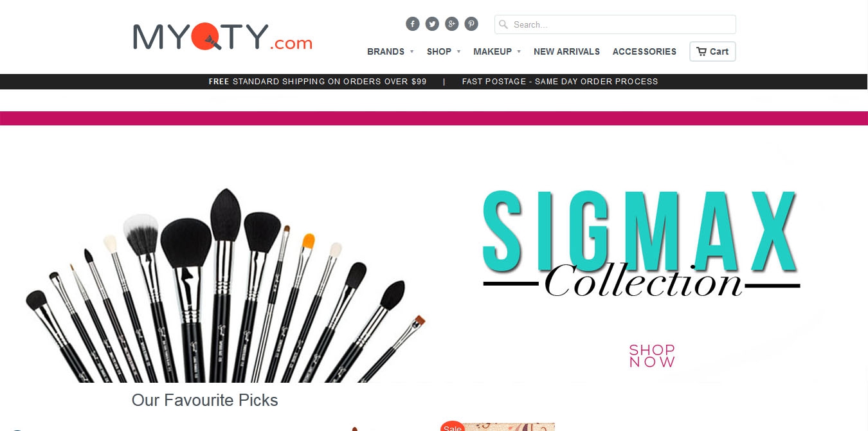
Task: Click the magnifier icon in search box
Action: click(x=503, y=24)
